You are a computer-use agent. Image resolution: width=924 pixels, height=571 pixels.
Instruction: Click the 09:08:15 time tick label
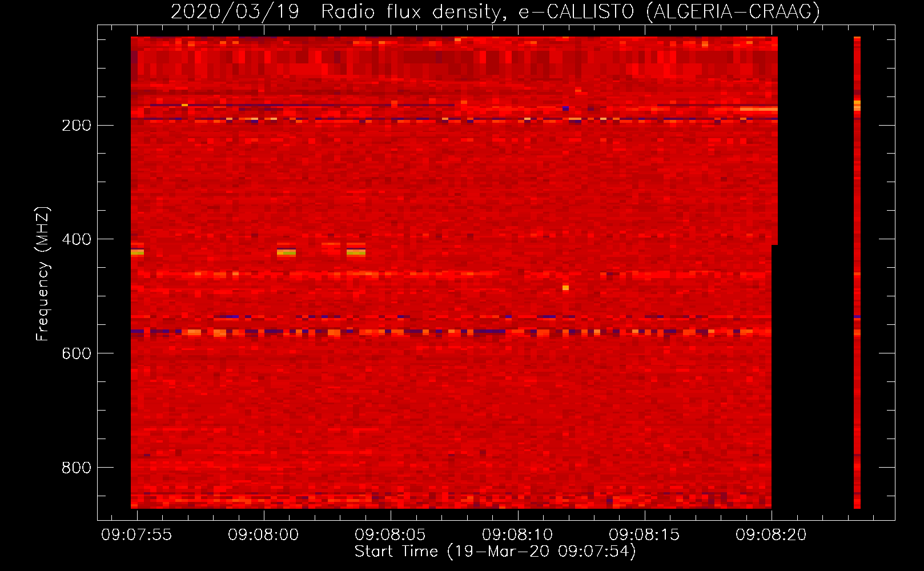(x=644, y=534)
